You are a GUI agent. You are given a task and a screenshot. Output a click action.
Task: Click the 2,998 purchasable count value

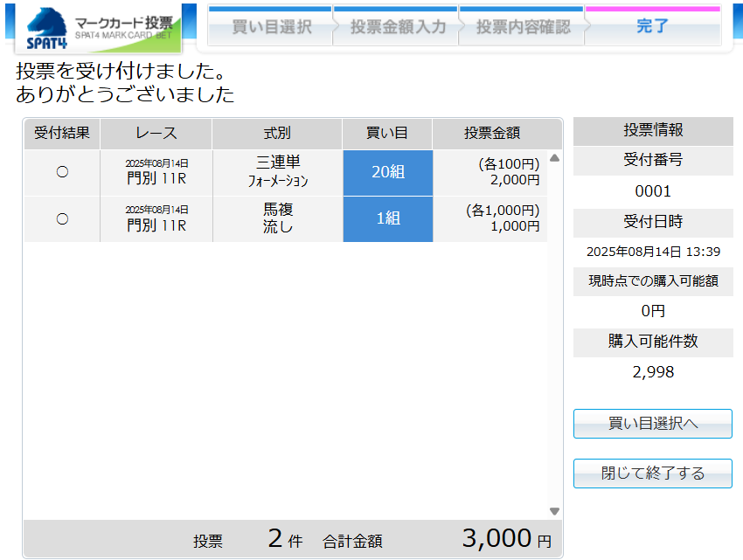point(653,372)
